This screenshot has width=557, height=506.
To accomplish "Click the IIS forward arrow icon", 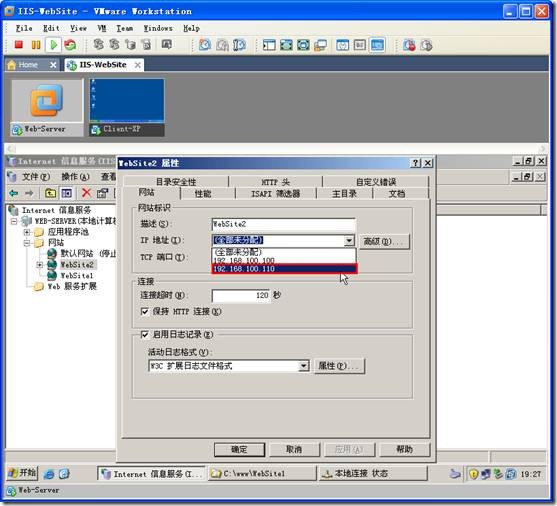I will point(29,193).
